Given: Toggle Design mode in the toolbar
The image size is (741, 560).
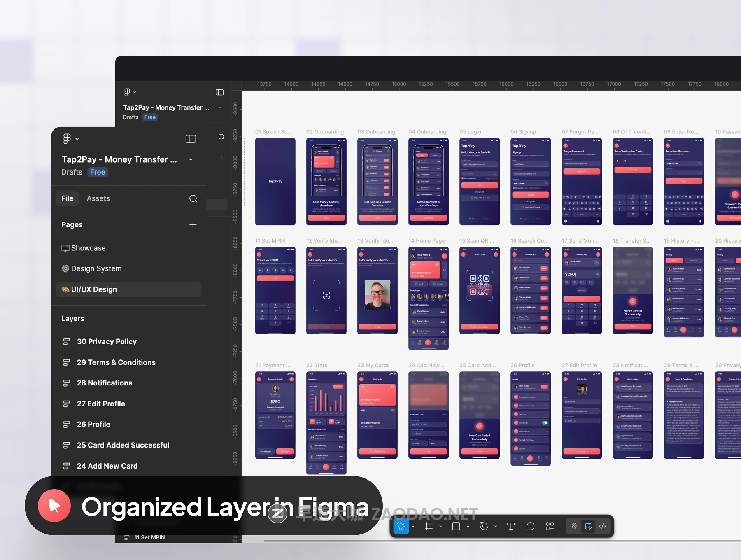Looking at the screenshot, I should [588, 526].
